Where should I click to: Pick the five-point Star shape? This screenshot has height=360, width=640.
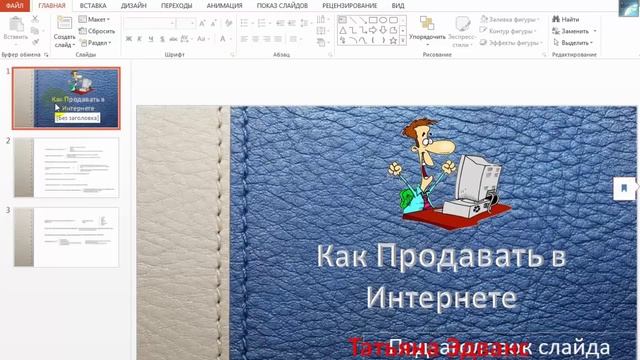(393, 40)
